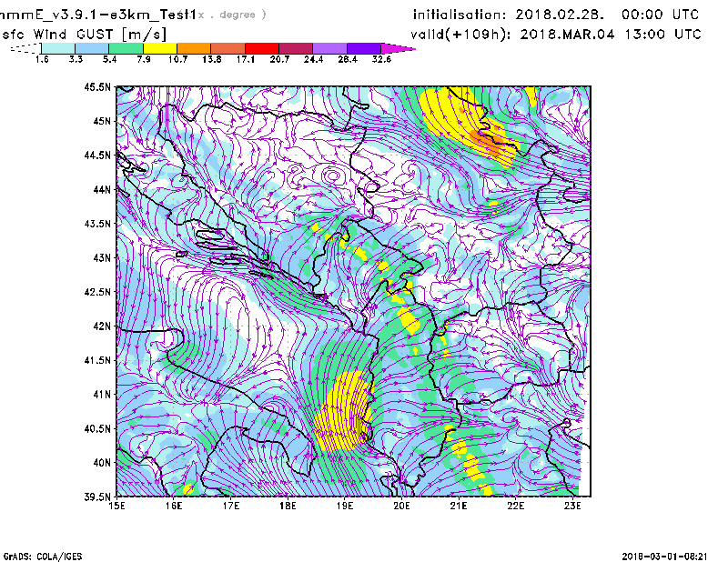Click the "39.5N" latitude label
728x562 pixels.
[x=97, y=497]
